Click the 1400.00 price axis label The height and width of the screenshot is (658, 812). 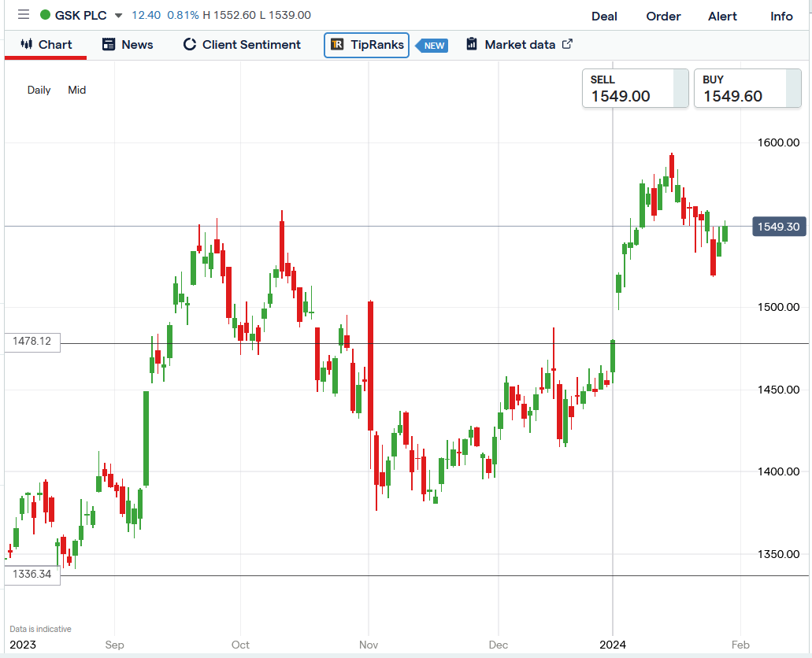[x=778, y=471]
